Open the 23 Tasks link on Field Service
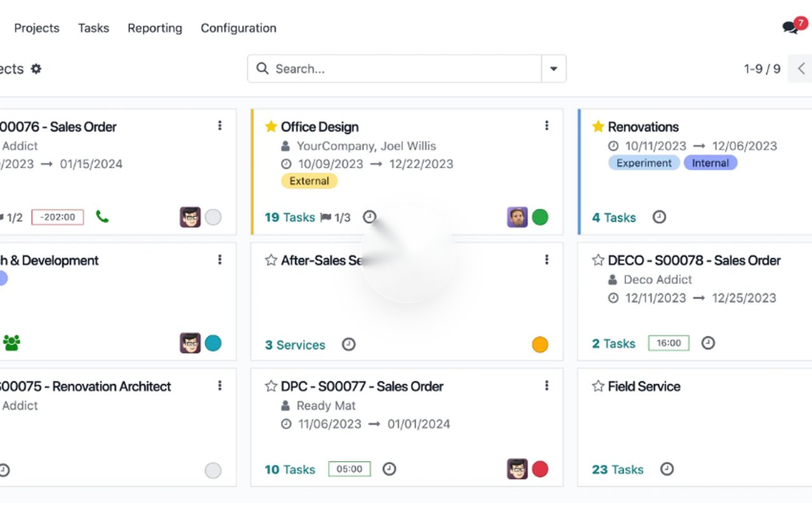 [x=618, y=469]
